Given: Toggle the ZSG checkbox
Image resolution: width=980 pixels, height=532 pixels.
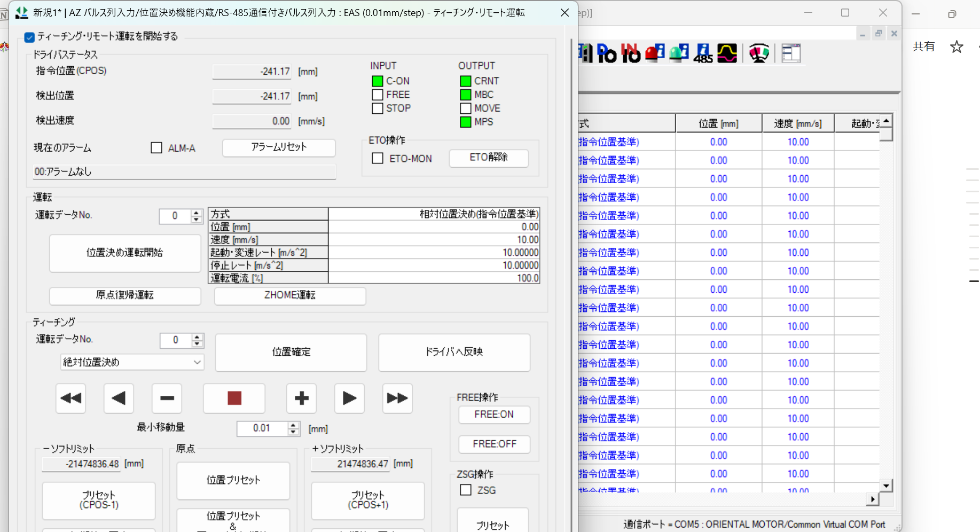Looking at the screenshot, I should coord(466,490).
